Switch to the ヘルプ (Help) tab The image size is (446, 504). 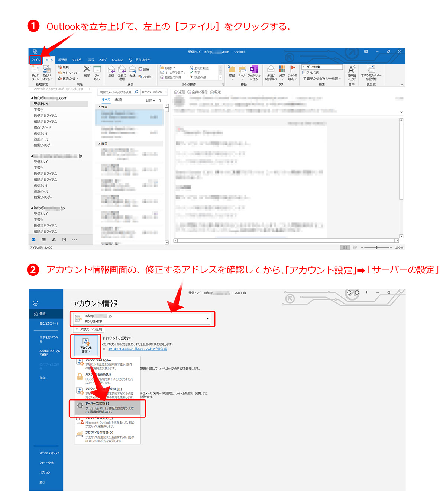103,60
